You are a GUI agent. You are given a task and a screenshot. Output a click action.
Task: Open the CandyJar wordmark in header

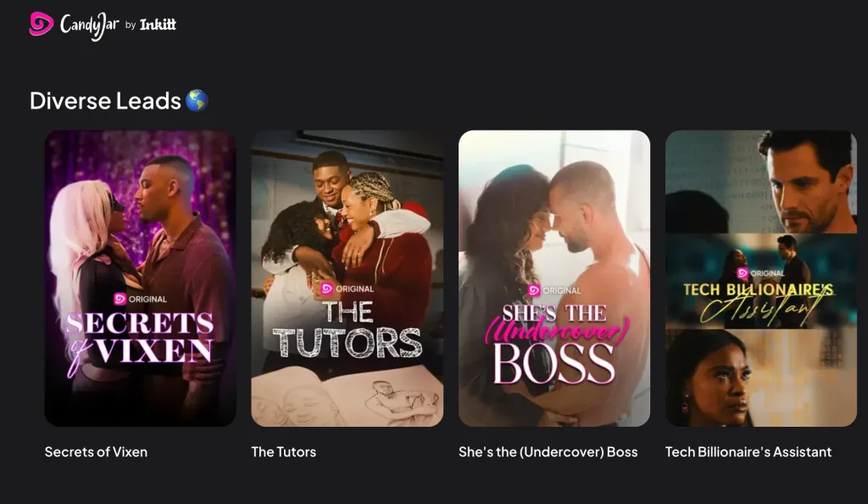pos(89,25)
